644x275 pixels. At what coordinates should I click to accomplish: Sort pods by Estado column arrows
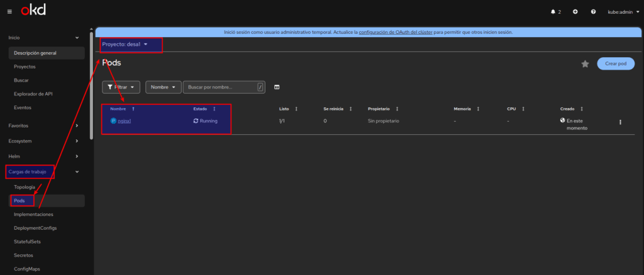pyautogui.click(x=214, y=109)
